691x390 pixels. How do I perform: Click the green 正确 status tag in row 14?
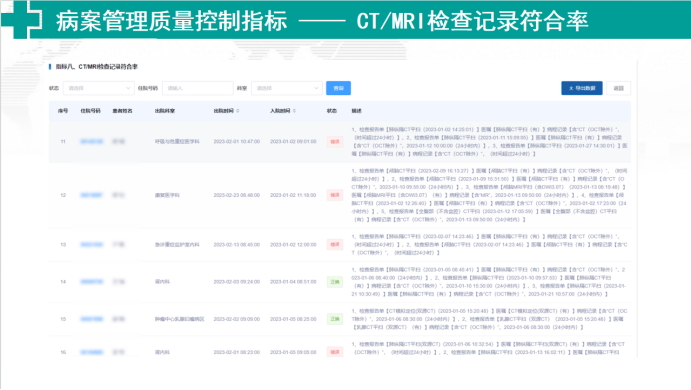[335, 282]
